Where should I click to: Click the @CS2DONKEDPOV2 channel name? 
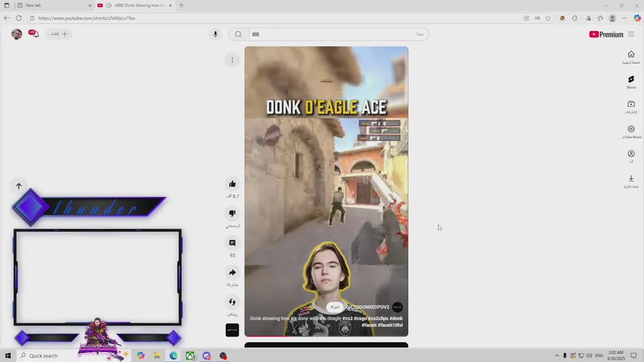[x=368, y=307]
